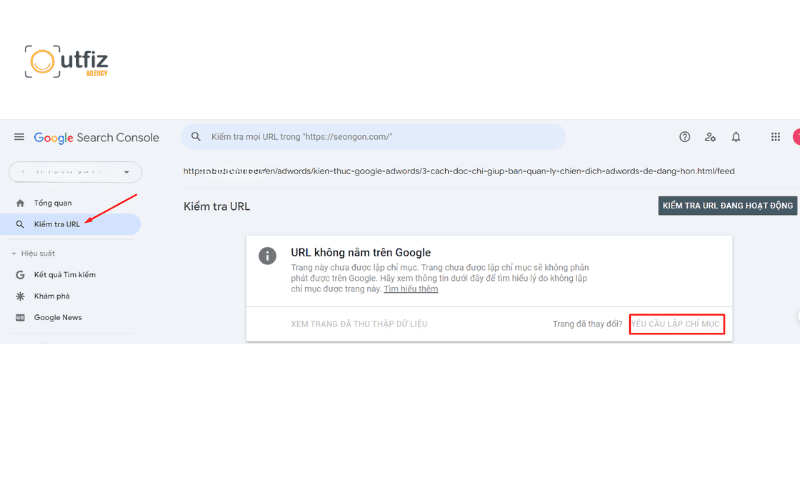Screen dimensions: 800x500
Task: Focus the URL inspection search field
Action: tap(373, 137)
